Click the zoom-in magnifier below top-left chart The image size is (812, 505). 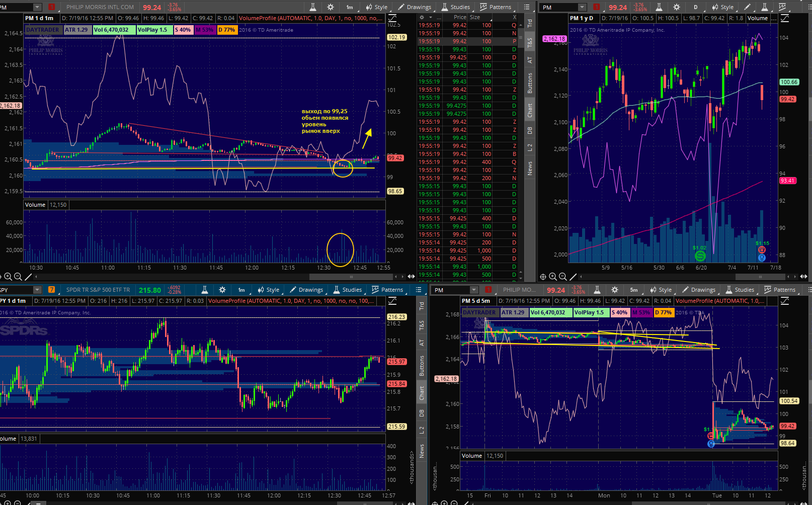pyautogui.click(x=8, y=277)
